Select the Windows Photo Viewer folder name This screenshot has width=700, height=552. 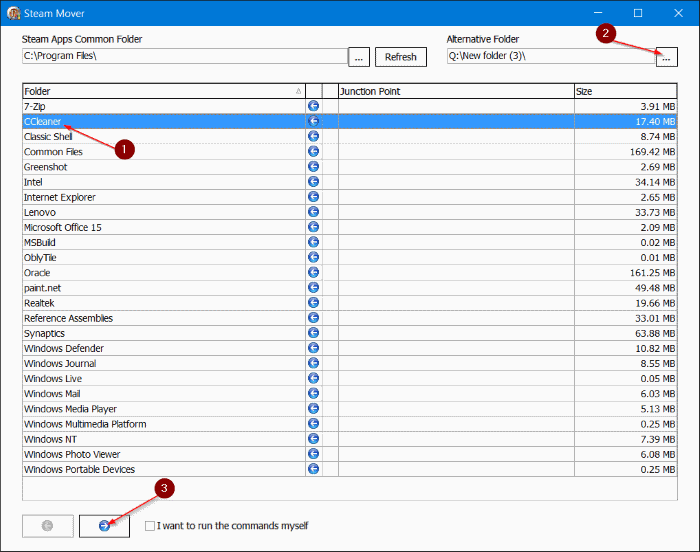[x=72, y=454]
